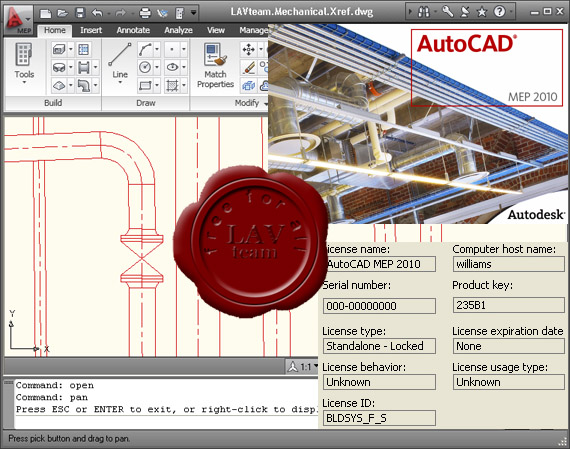The image size is (570, 449).
Task: Click the box icon in the Build panel top row
Action: [x=59, y=49]
